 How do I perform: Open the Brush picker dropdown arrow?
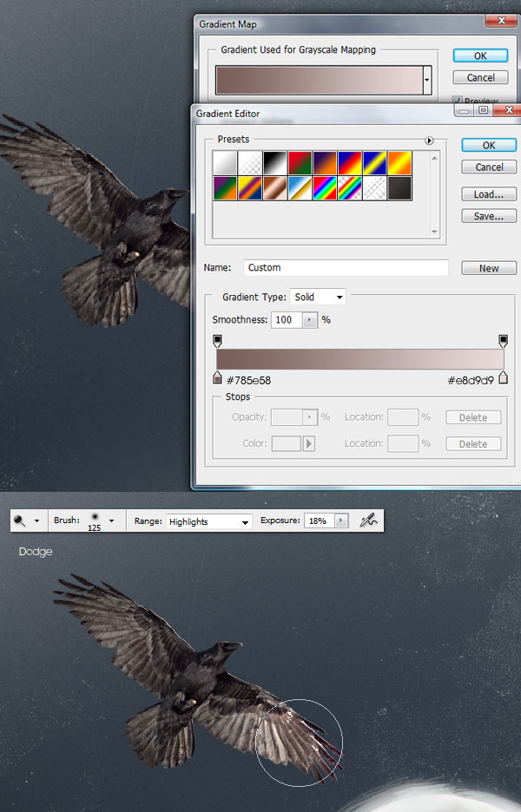(x=111, y=521)
